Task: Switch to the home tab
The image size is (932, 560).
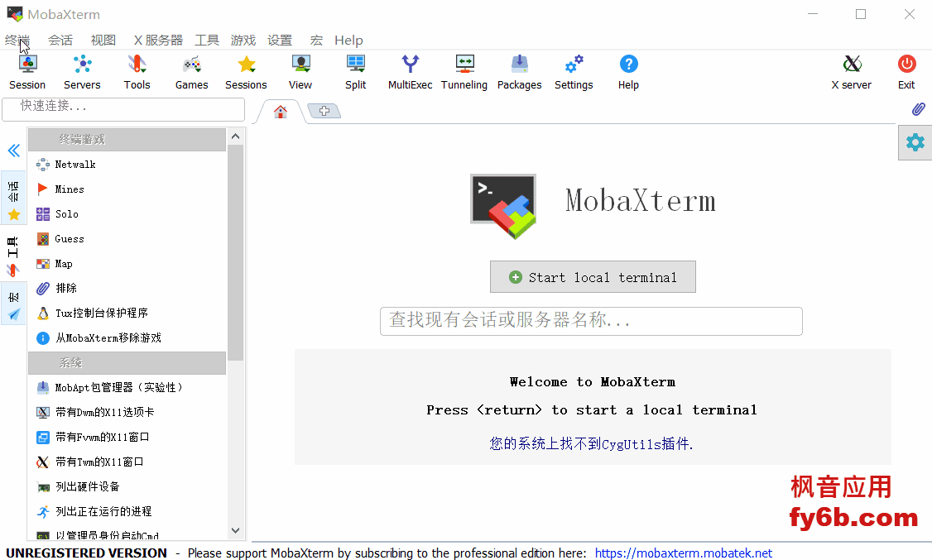Action: pos(281,112)
